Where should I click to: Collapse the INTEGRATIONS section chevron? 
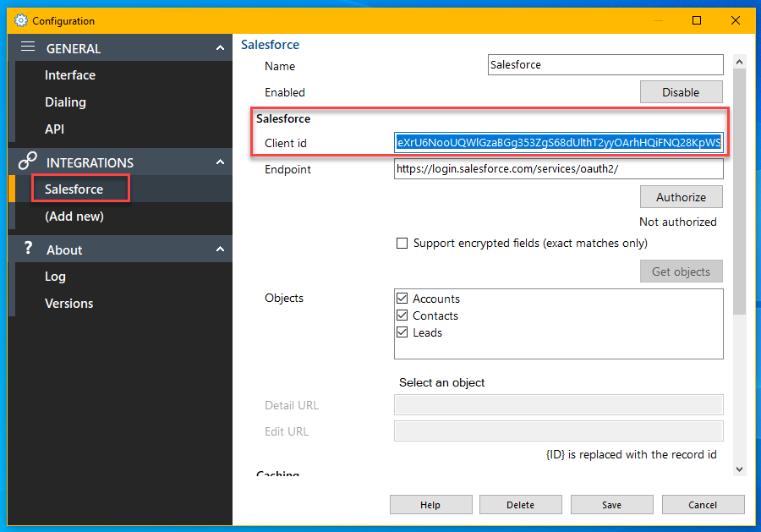(x=220, y=162)
